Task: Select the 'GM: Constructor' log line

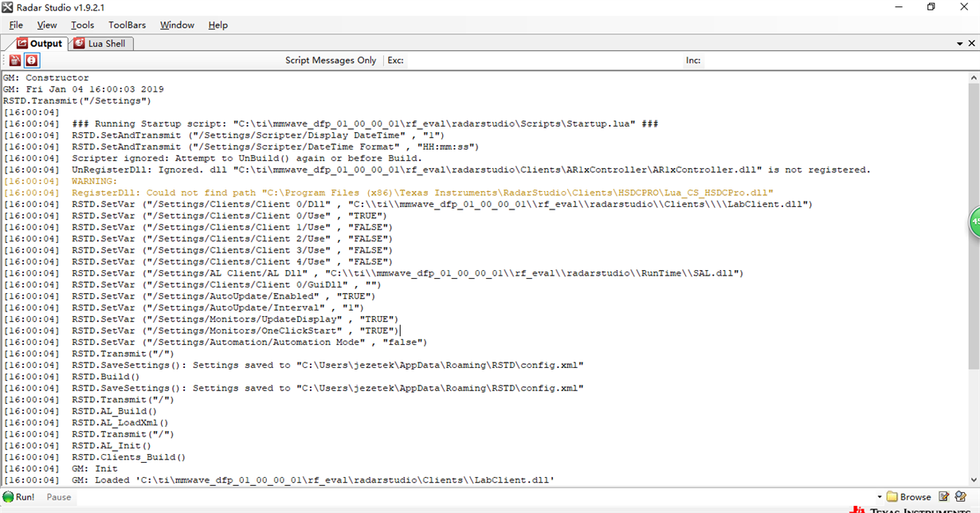Action: (x=46, y=78)
